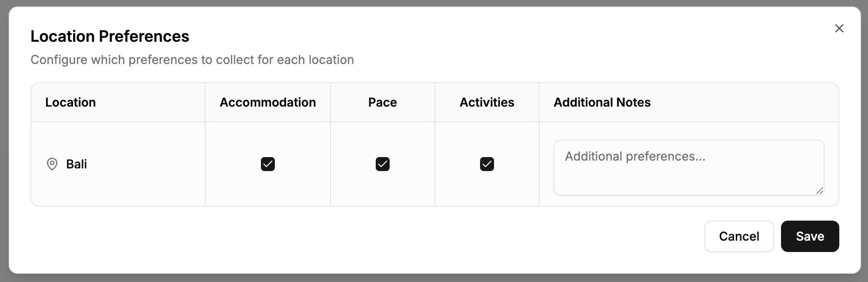Click the checkmark icon under Activities
This screenshot has width=868, height=282.
tap(487, 164)
